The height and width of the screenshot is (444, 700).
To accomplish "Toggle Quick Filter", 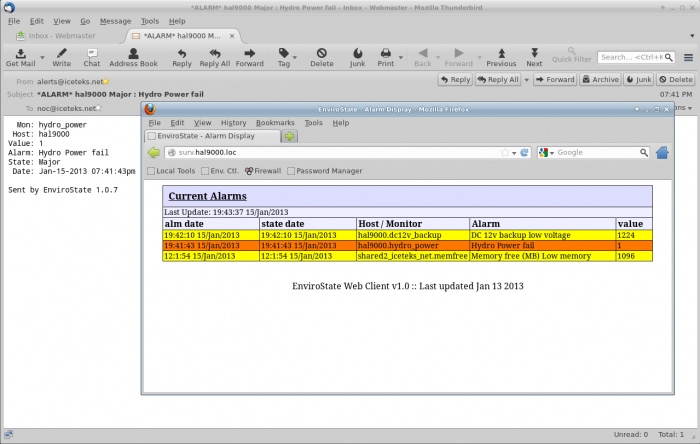I will coord(571,55).
